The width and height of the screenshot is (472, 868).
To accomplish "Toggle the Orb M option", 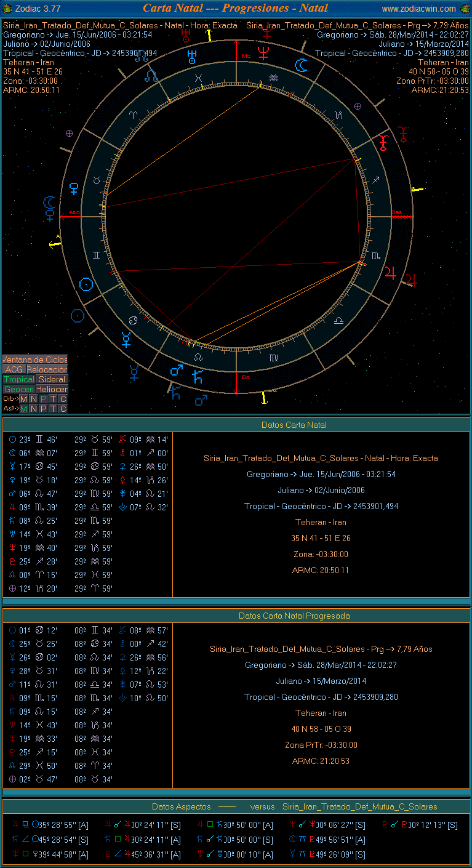I will 23,399.
